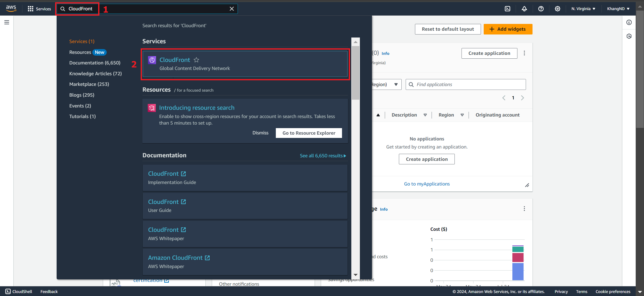Click the resource search pink icon
This screenshot has width=644, height=296.
point(152,108)
